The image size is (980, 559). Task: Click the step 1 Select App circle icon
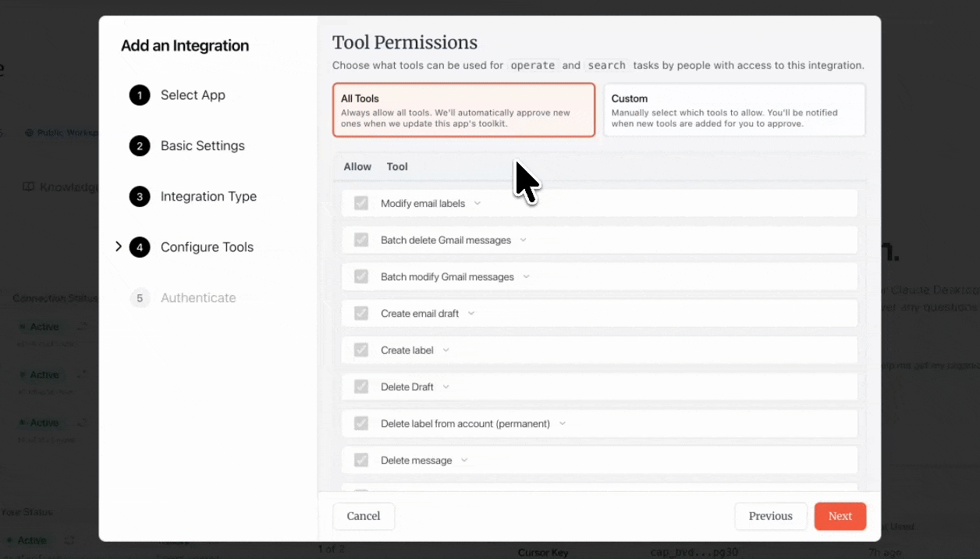pyautogui.click(x=140, y=95)
